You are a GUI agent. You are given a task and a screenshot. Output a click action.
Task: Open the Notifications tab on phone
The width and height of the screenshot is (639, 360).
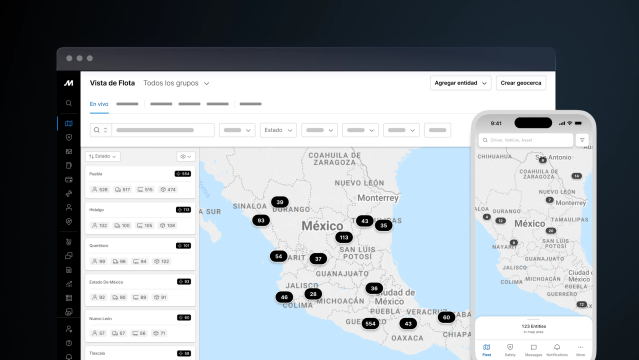point(557,350)
